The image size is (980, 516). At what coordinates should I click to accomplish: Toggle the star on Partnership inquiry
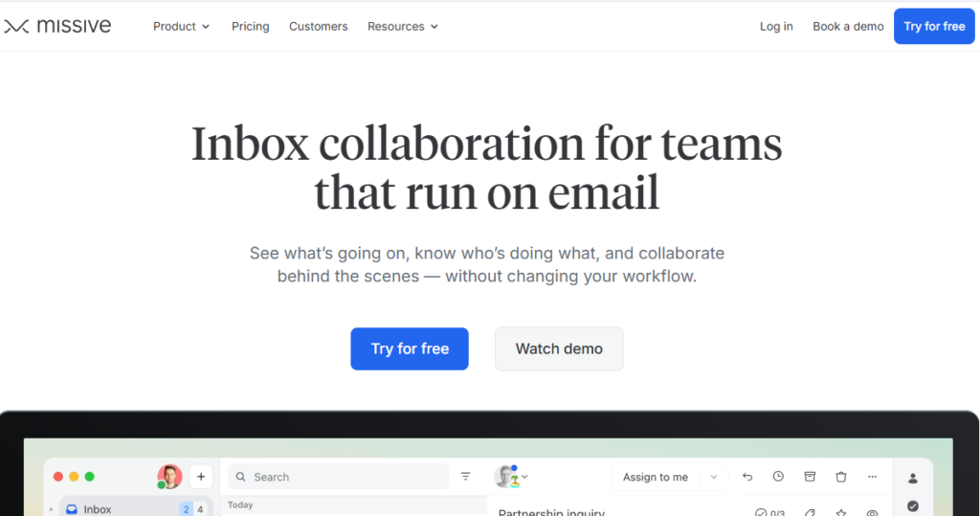pos(840,513)
